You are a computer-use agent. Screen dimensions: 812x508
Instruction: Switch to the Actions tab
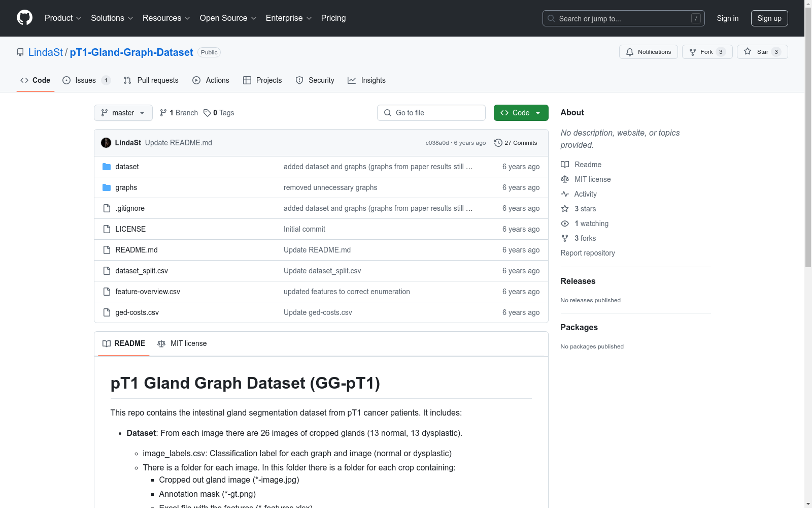[211, 80]
